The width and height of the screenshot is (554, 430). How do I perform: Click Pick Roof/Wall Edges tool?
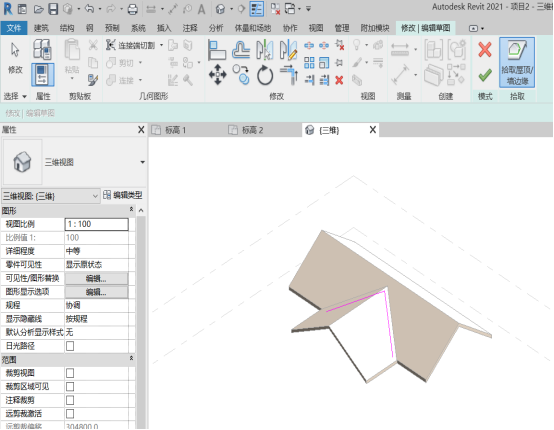tap(517, 63)
